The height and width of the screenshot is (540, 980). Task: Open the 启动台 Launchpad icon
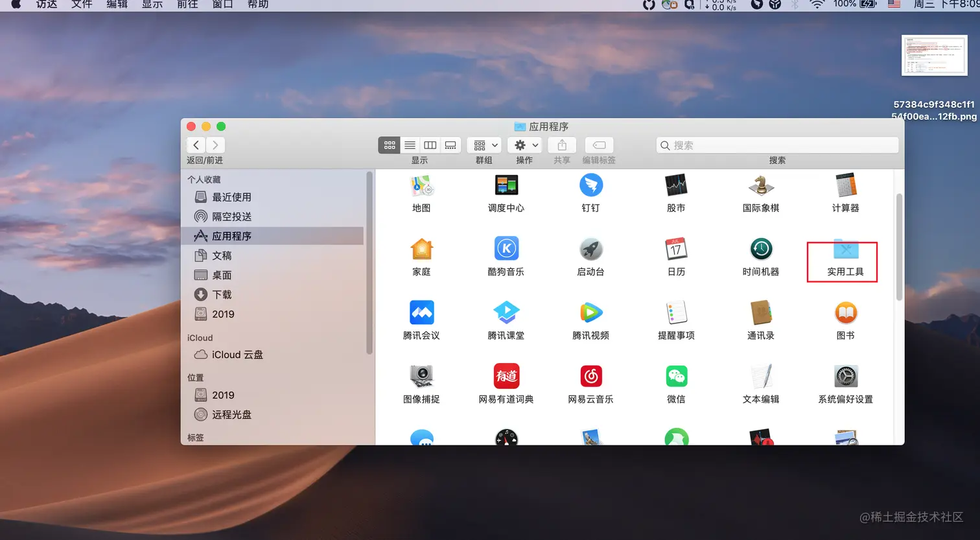coord(590,249)
